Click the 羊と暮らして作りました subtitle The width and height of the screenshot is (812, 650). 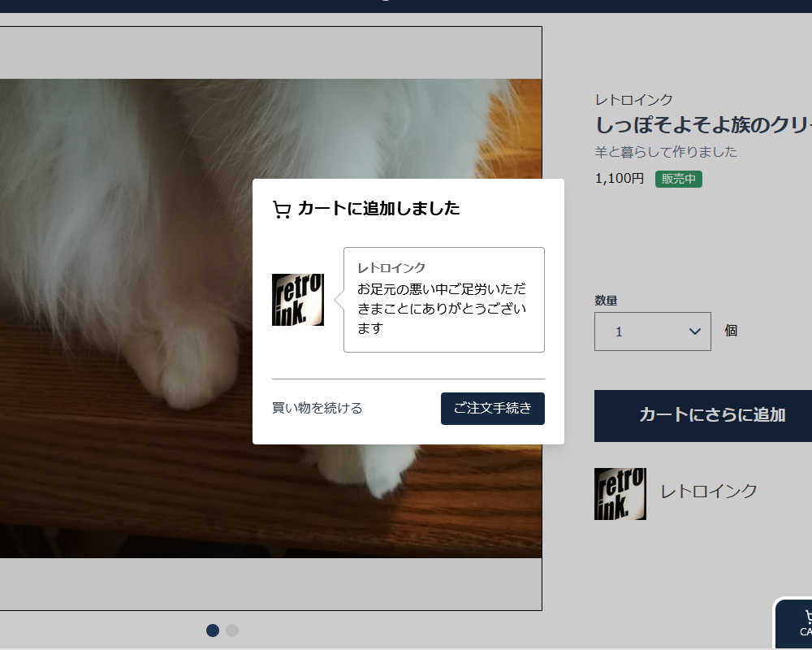pos(666,152)
